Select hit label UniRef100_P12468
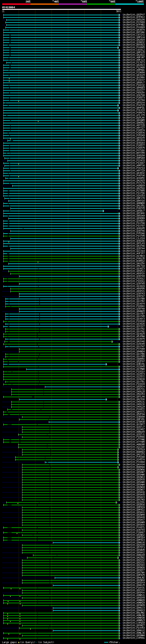 [x=134, y=67]
